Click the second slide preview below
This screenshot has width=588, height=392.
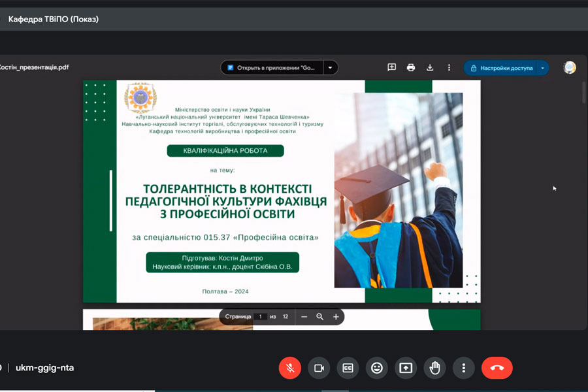tap(282, 319)
